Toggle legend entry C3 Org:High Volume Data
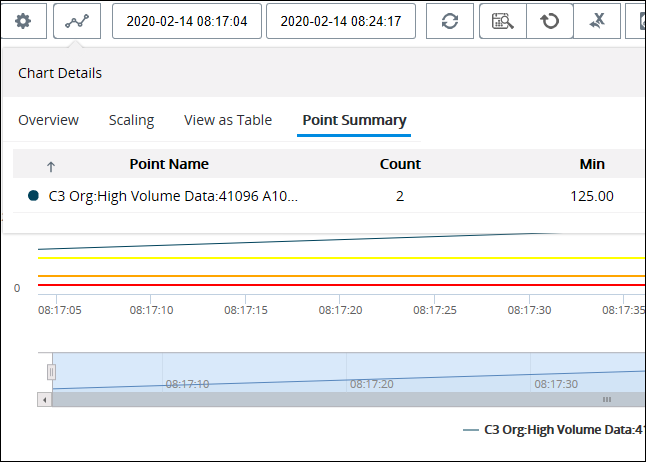646x462 pixels. pyautogui.click(x=554, y=429)
